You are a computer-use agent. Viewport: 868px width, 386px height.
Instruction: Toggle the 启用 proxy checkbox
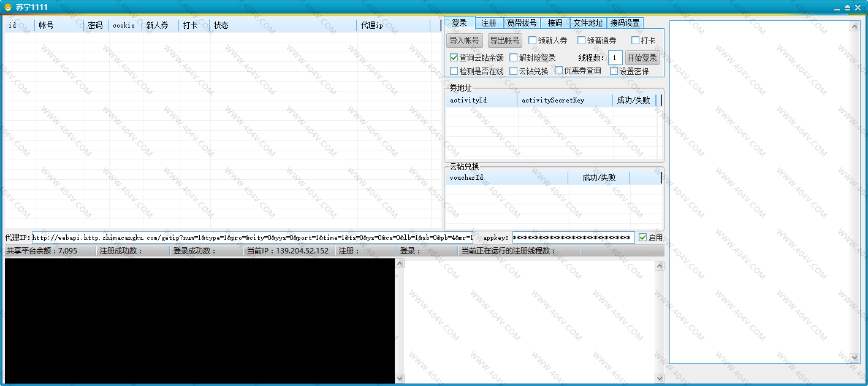(642, 237)
